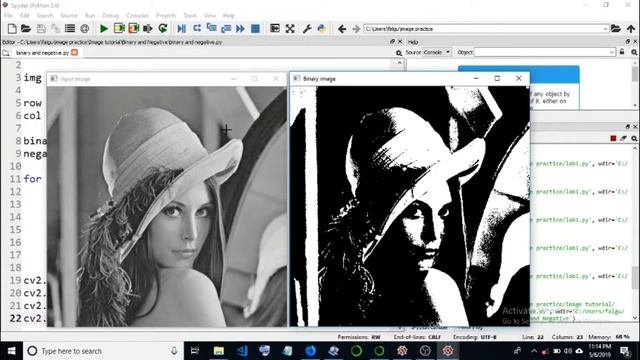The width and height of the screenshot is (640, 360).
Task: Undock the editor pane
Action: coord(392,42)
